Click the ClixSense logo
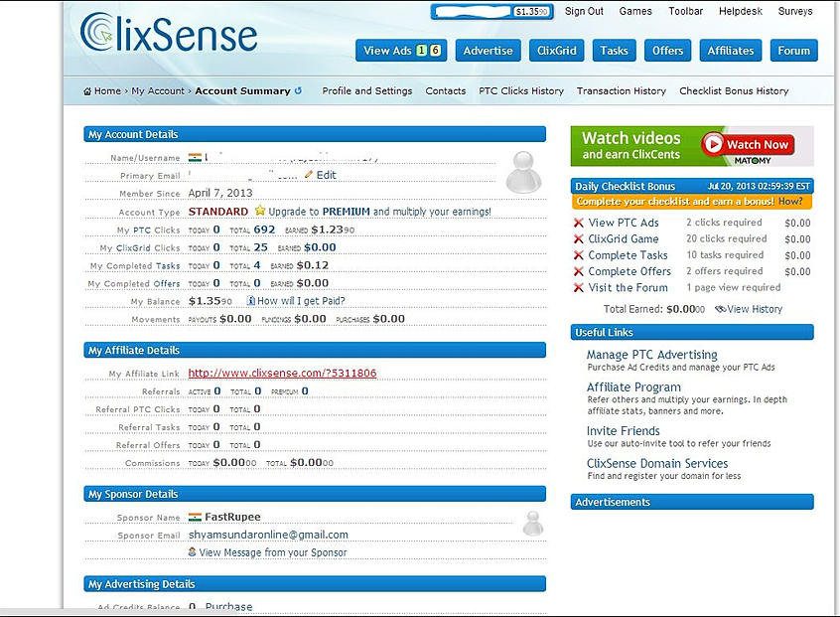Viewport: 840px width, 617px height. pos(168,34)
